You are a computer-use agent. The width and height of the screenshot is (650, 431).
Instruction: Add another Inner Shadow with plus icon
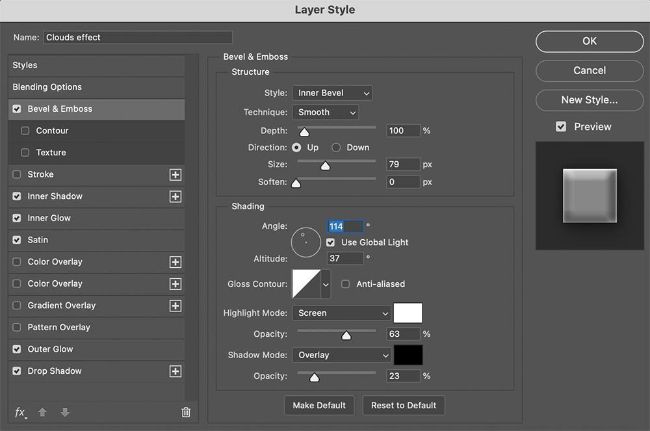(175, 196)
